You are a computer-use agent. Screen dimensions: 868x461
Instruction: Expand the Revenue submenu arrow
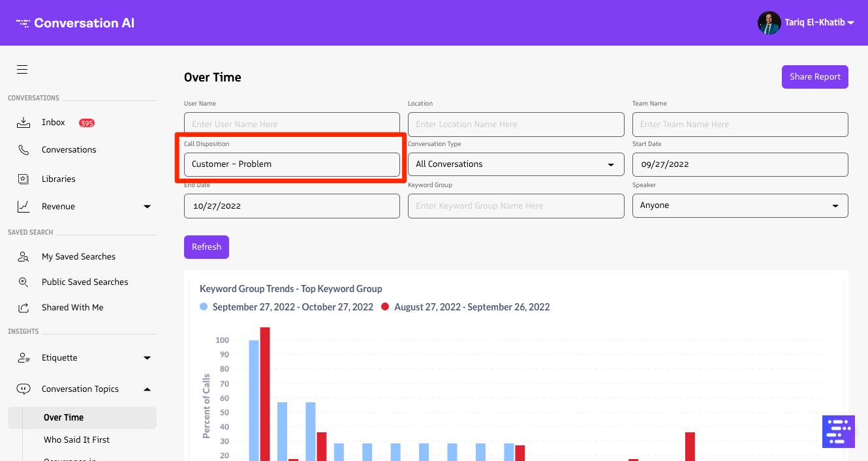(x=147, y=207)
